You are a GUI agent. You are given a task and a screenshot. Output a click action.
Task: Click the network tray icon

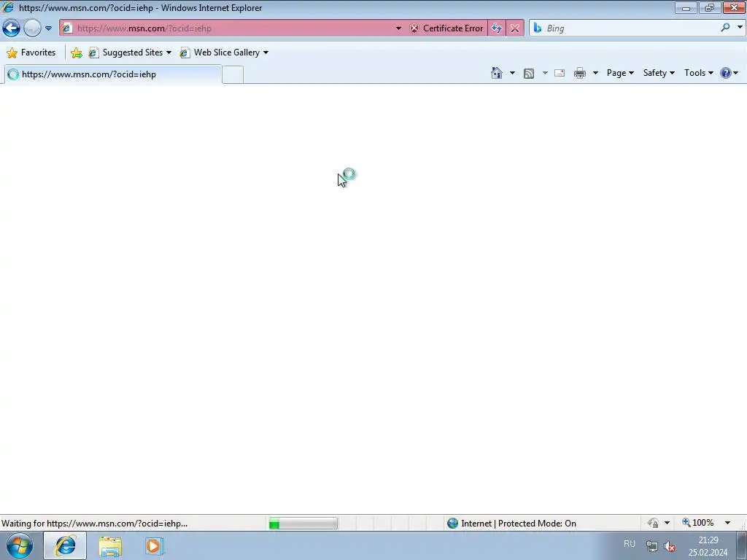point(651,546)
